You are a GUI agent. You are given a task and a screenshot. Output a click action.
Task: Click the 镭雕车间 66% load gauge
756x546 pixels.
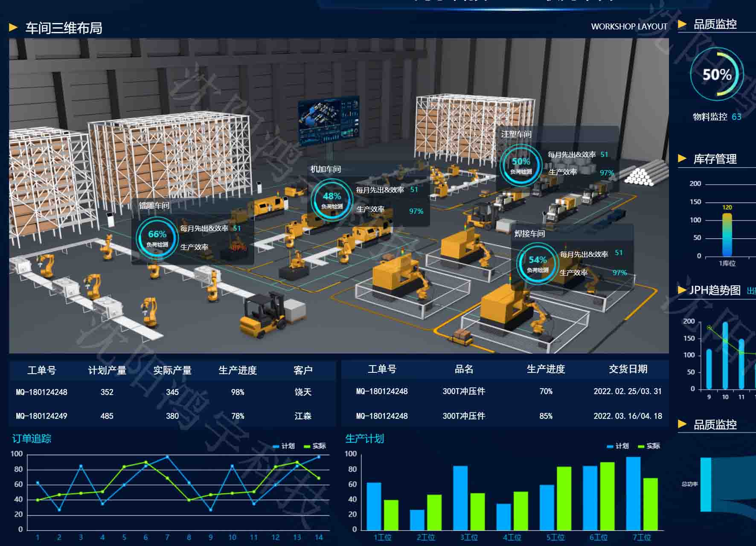156,238
